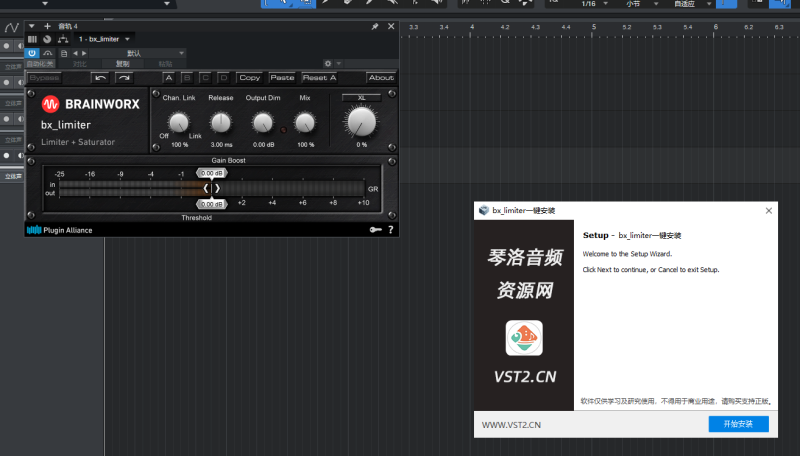Click the Plugin Alliance key license icon
800x456 pixels.
pos(374,230)
